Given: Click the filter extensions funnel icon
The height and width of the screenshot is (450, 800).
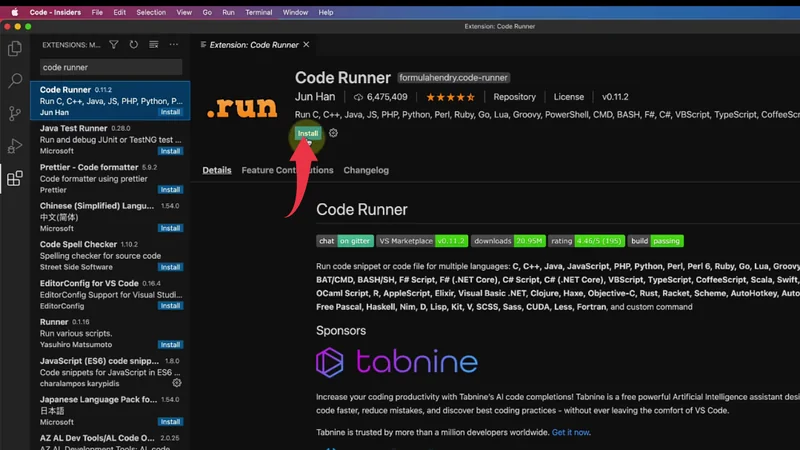Looking at the screenshot, I should click(114, 45).
